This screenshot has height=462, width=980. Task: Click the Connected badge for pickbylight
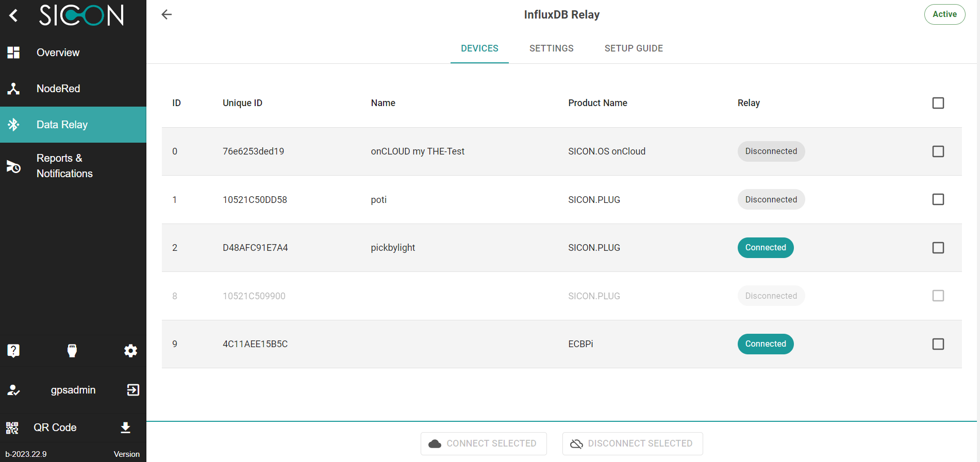coord(766,248)
